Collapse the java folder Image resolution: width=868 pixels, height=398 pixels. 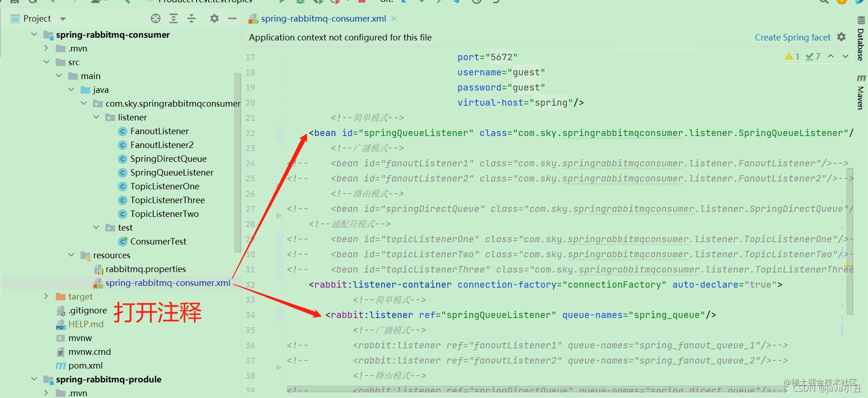coord(71,90)
